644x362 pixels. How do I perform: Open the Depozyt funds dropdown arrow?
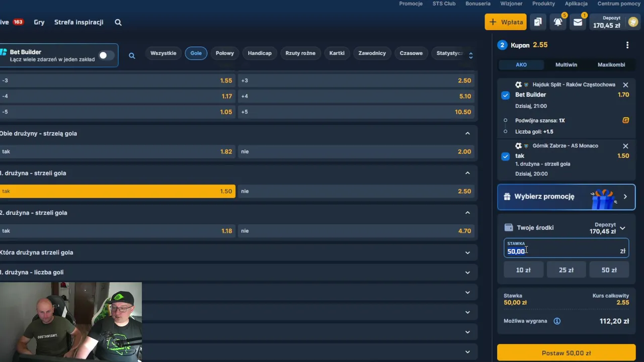coord(622,228)
